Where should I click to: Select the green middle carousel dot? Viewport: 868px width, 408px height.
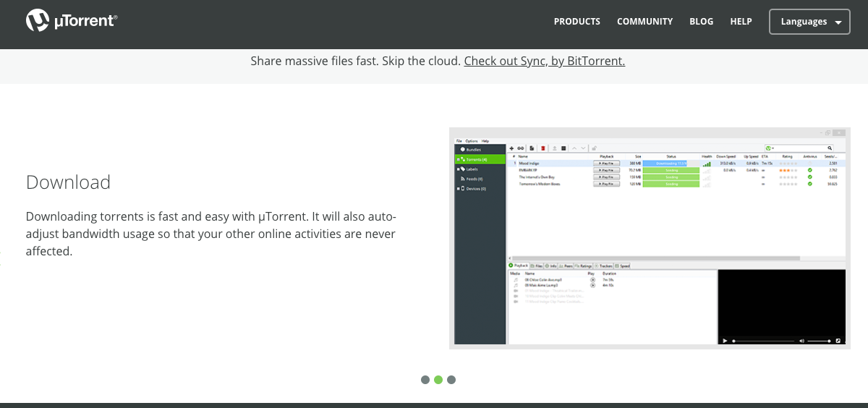(x=438, y=380)
